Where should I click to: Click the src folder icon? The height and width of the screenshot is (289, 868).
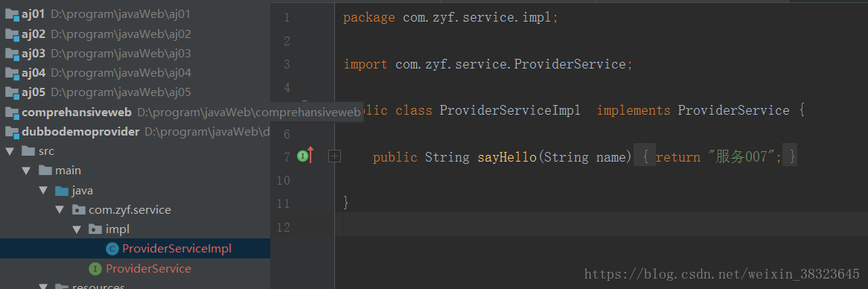(28, 150)
